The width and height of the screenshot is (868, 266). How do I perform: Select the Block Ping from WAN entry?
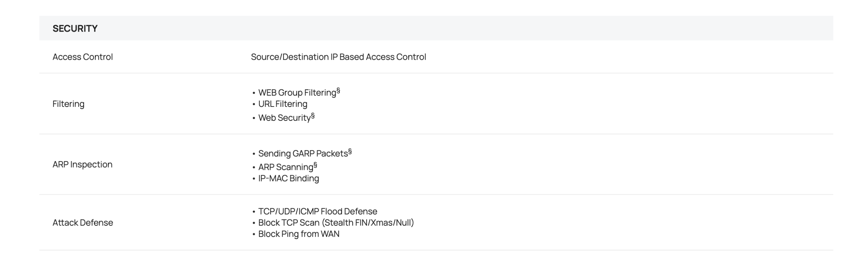(x=298, y=234)
